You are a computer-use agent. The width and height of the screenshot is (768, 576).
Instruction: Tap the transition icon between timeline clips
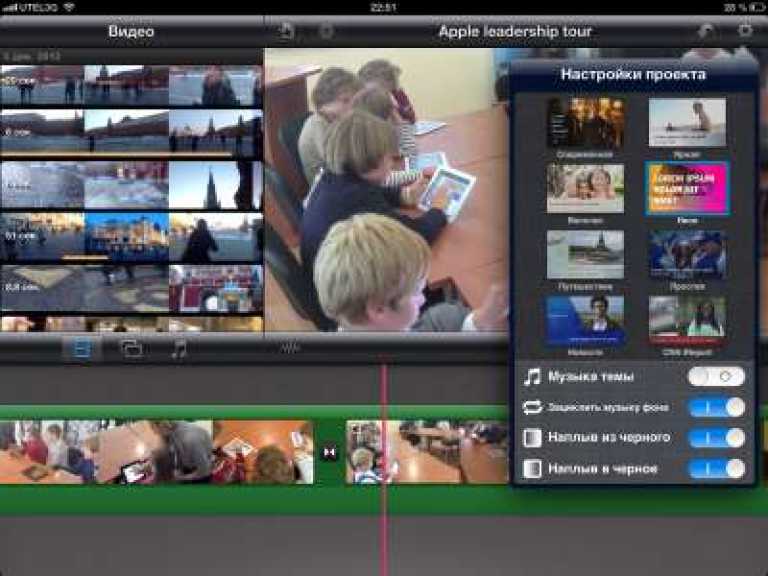click(330, 453)
